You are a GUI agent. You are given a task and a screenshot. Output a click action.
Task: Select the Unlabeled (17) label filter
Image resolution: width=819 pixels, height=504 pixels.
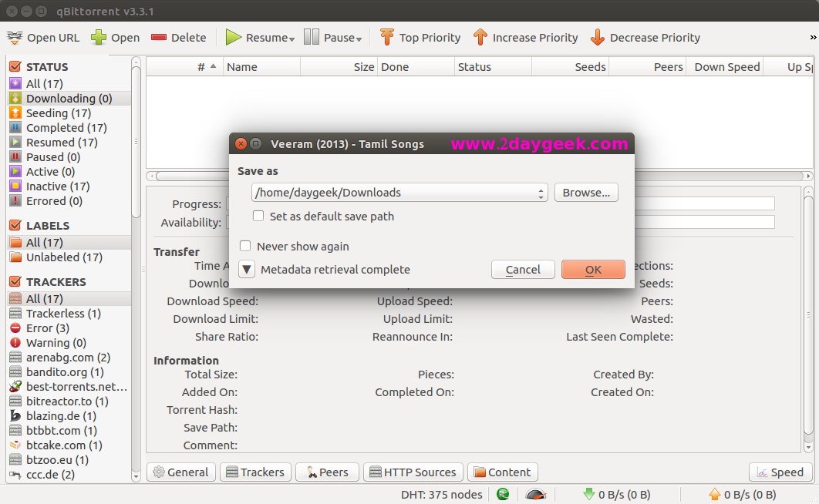[x=69, y=257]
